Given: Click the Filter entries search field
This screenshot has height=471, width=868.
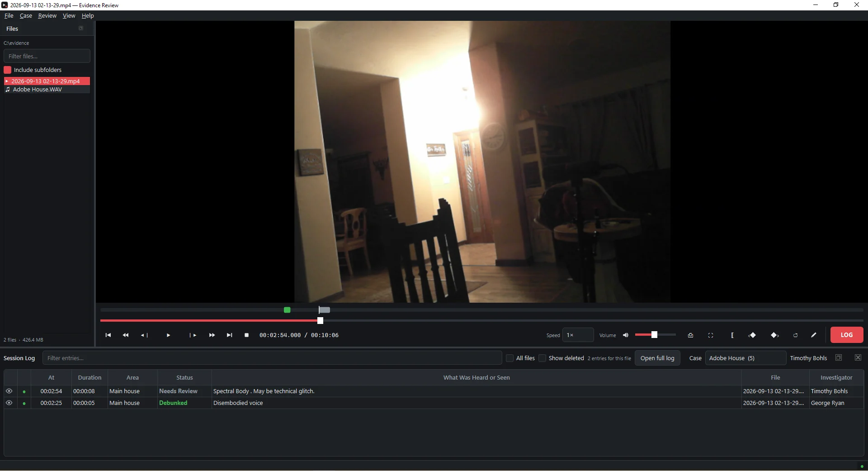Looking at the screenshot, I should [272, 358].
